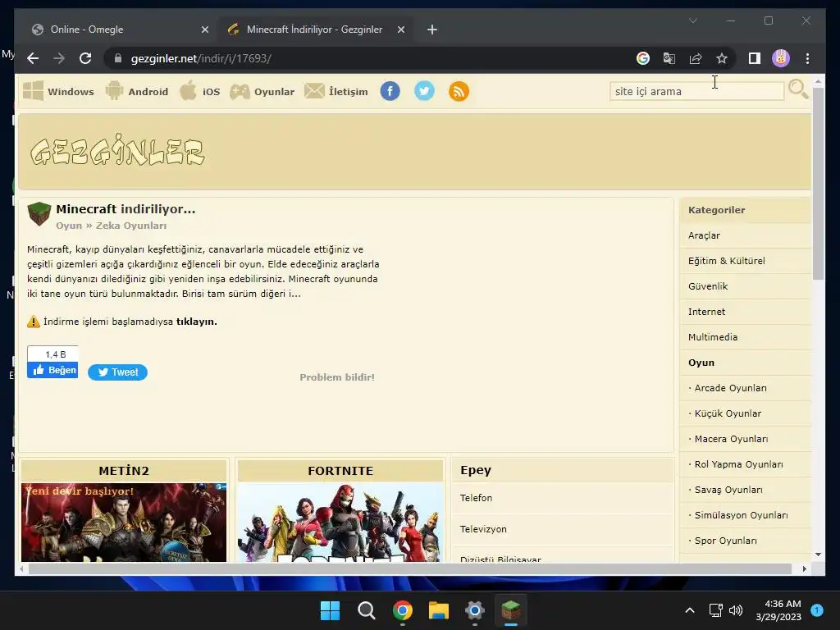This screenshot has height=630, width=840.
Task: Open the Oyunlar menu
Action: coord(262,91)
